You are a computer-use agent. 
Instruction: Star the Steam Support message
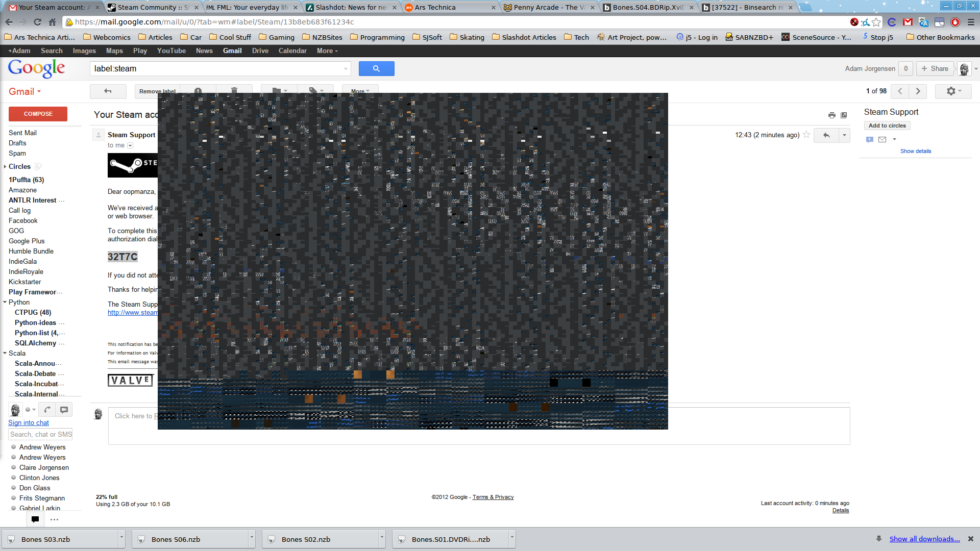(806, 135)
